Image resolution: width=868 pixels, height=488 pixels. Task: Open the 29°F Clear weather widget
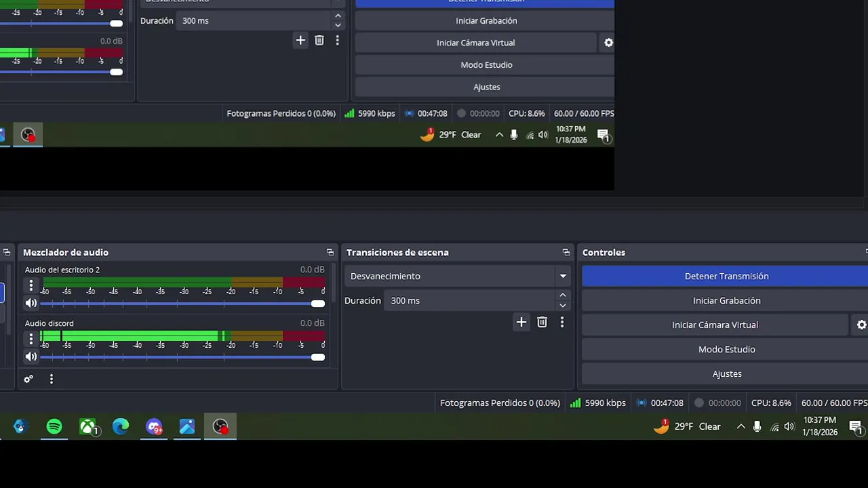(686, 426)
